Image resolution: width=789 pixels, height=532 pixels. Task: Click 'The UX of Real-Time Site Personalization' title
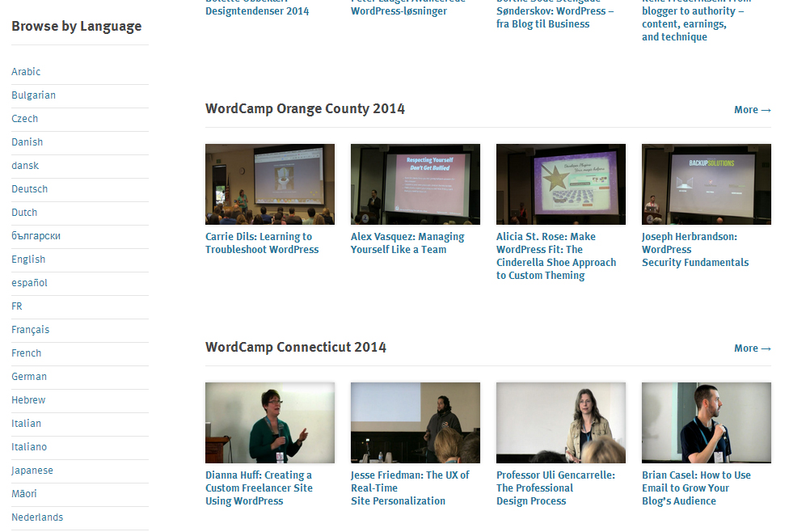(410, 488)
